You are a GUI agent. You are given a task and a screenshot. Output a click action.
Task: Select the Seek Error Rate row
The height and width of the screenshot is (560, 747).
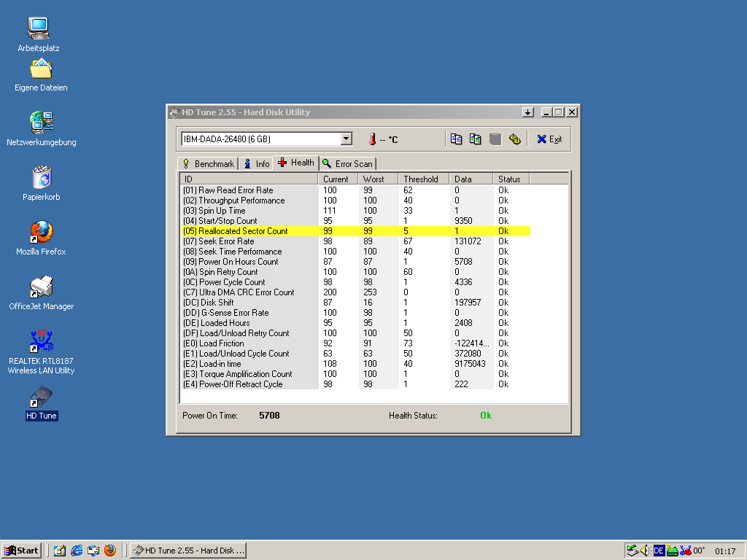[x=355, y=241]
